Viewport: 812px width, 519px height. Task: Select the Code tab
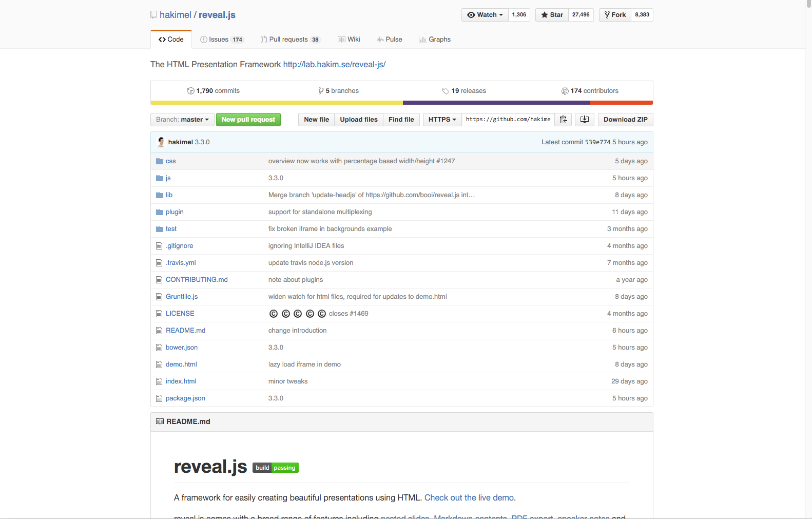171,40
